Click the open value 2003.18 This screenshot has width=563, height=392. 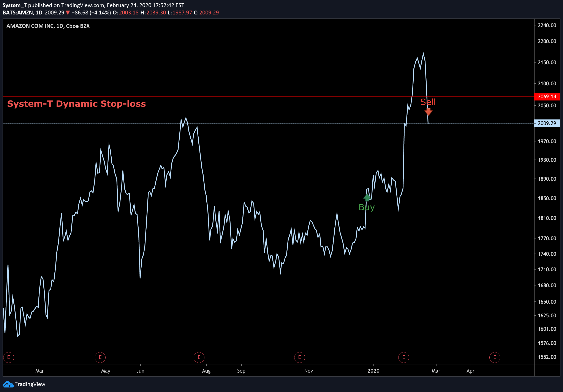(x=129, y=13)
